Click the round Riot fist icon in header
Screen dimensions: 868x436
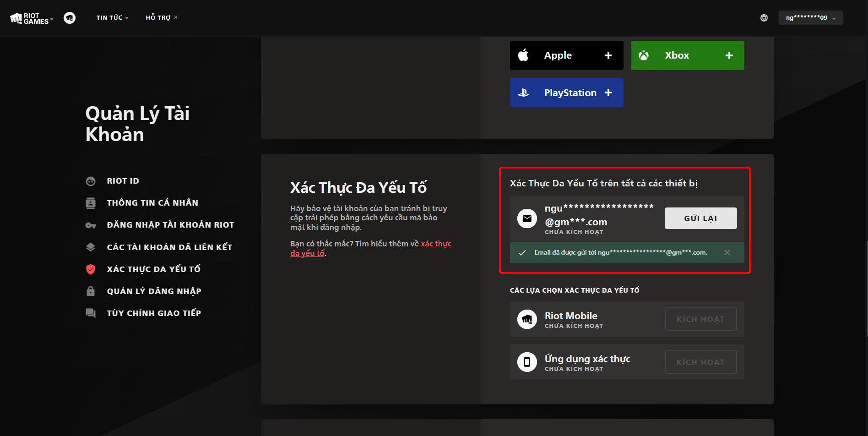(70, 18)
